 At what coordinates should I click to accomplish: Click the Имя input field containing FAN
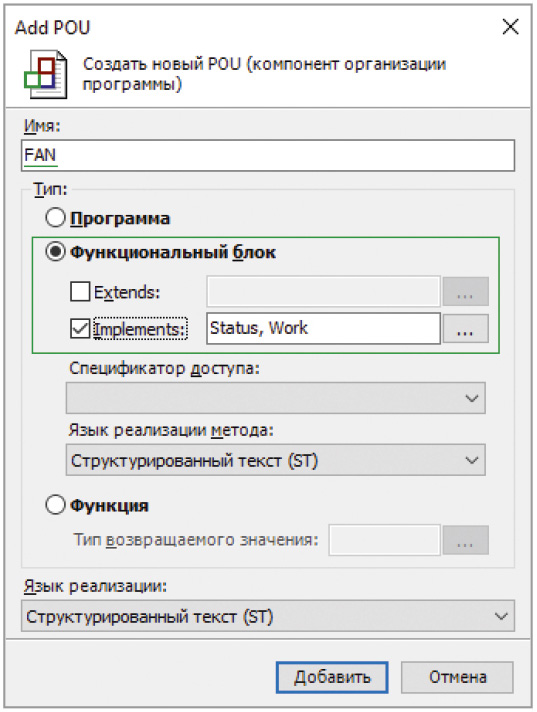[x=268, y=155]
